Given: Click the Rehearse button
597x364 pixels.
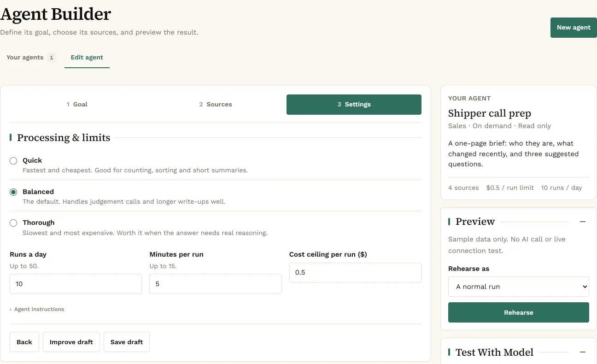Looking at the screenshot, I should (x=519, y=312).
